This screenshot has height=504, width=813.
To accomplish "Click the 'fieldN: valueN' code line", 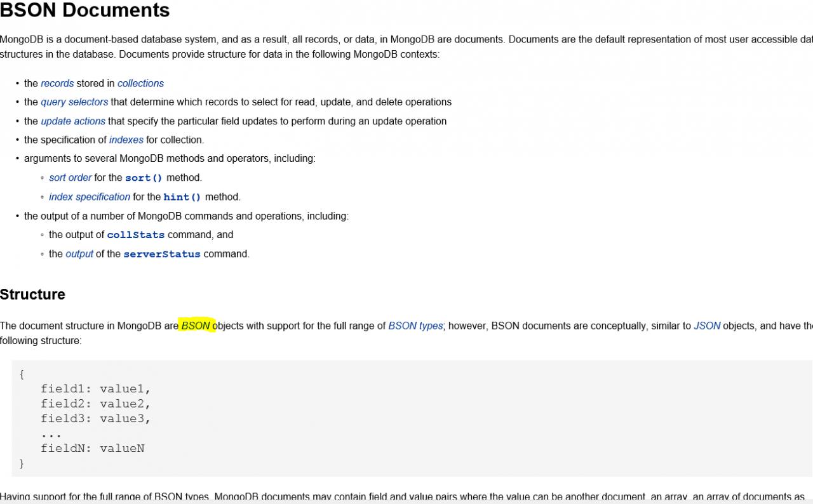I will coord(93,448).
